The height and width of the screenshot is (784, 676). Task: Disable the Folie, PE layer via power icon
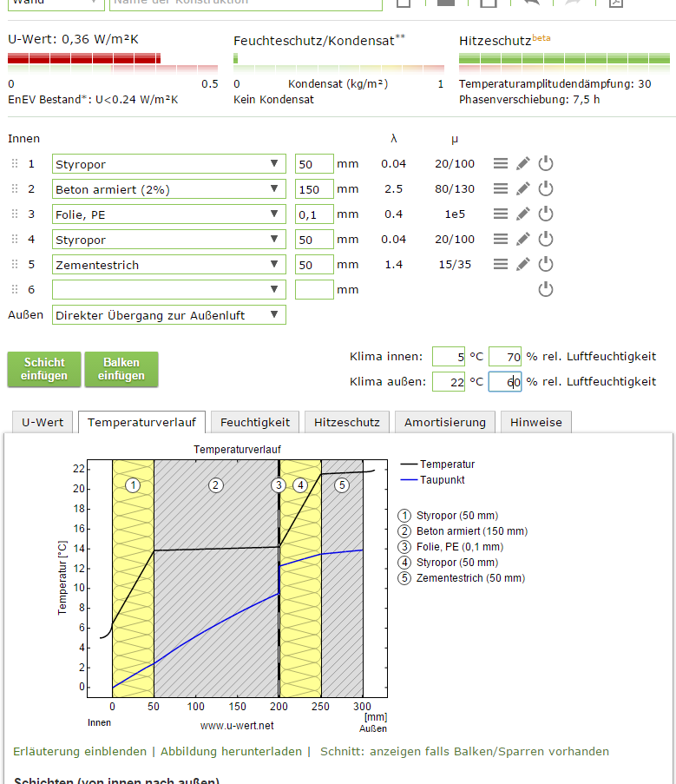click(x=546, y=214)
